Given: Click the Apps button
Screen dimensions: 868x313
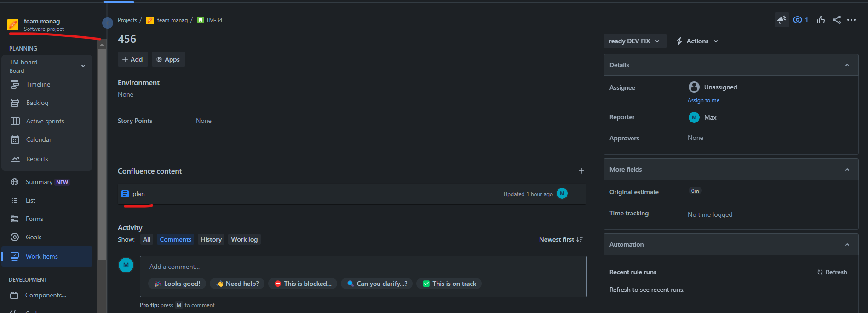Looking at the screenshot, I should (x=168, y=59).
